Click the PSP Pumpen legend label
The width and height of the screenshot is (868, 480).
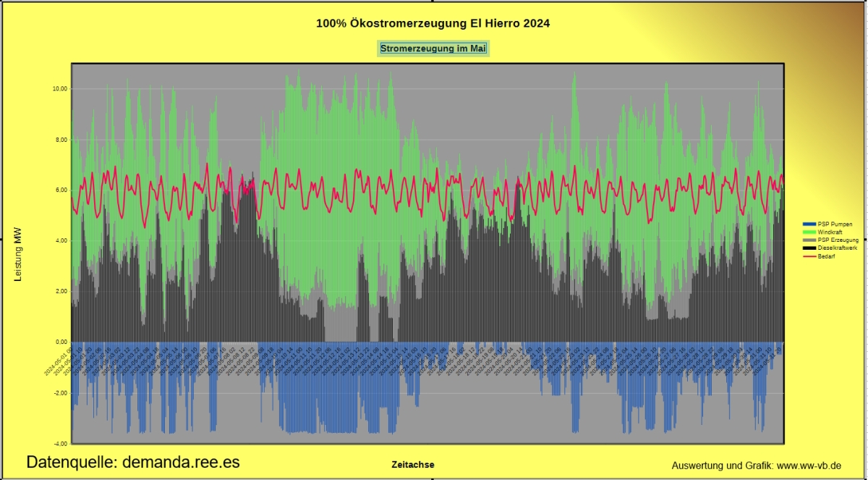coord(834,224)
